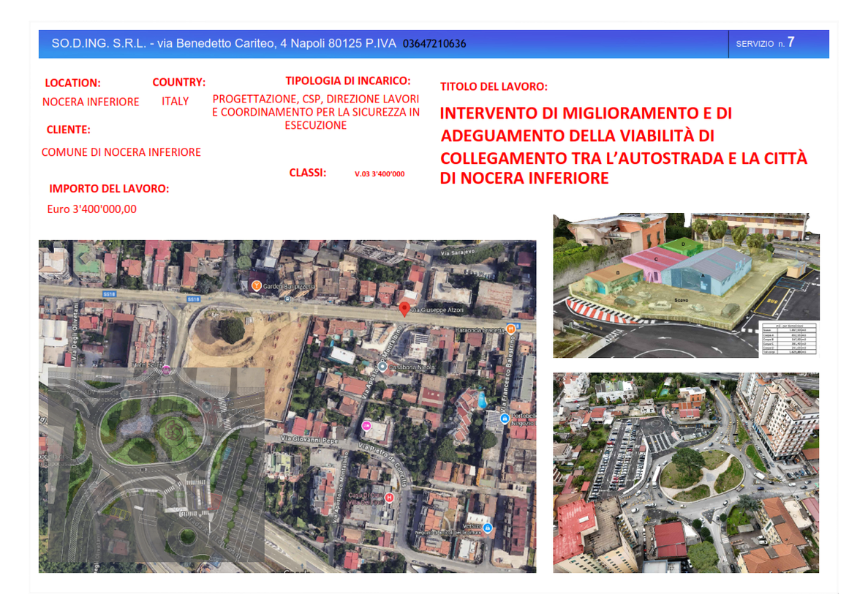
Task: Click the 'TIPOLOGIA DI INCARICO:' heading
Action: [x=348, y=81]
